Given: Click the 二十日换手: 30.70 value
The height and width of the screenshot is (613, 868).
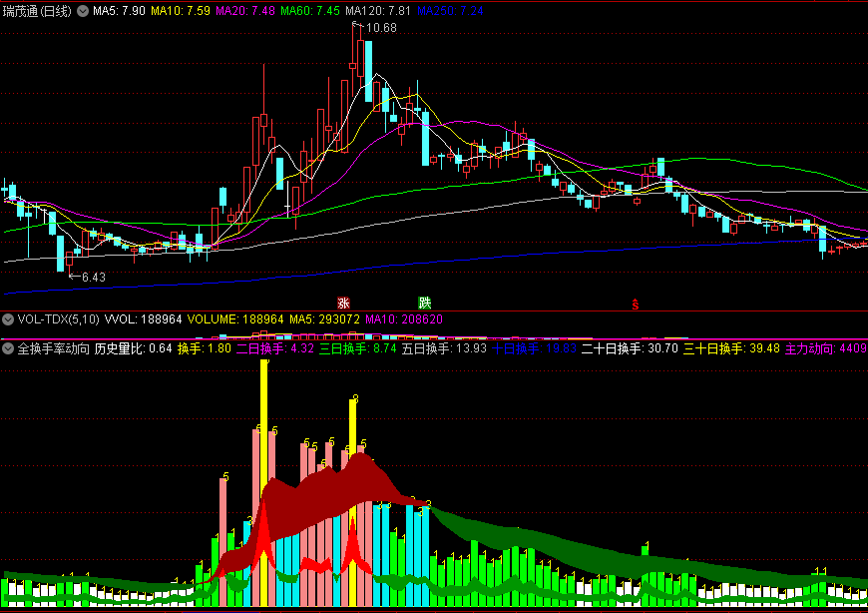Looking at the screenshot, I should click(630, 348).
